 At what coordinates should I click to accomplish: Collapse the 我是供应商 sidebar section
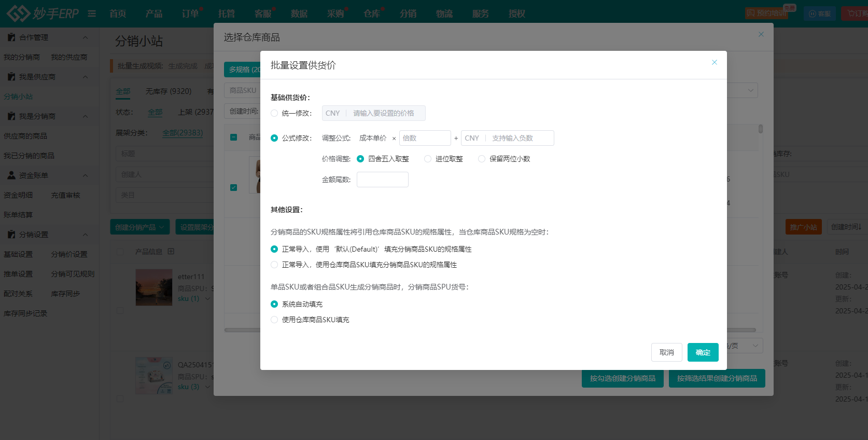click(x=86, y=77)
